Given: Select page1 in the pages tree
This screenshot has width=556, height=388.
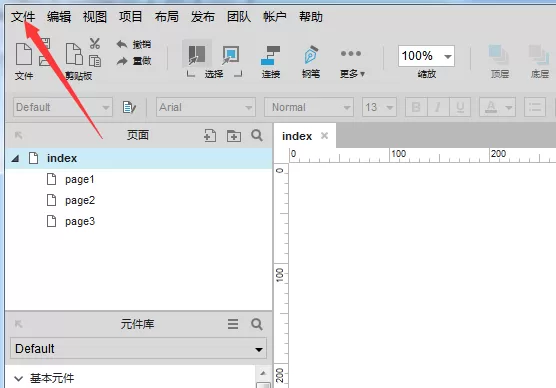Looking at the screenshot, I should (x=79, y=179).
